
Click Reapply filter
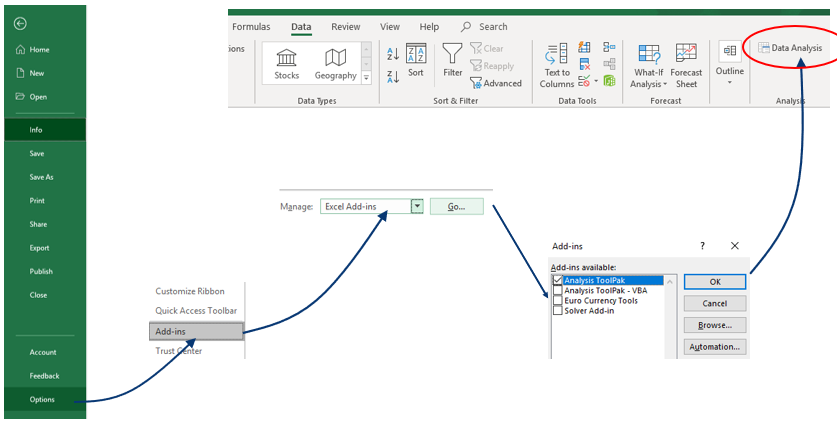click(x=492, y=66)
